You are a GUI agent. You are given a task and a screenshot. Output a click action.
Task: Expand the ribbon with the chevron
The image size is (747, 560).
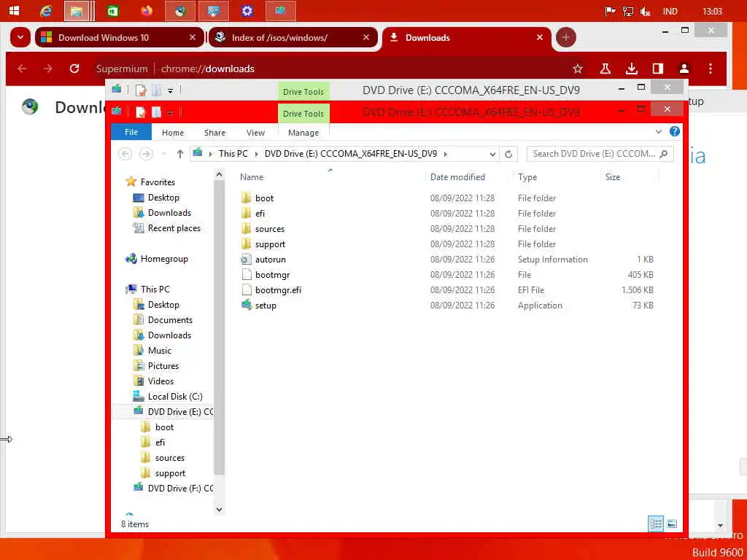pyautogui.click(x=659, y=132)
